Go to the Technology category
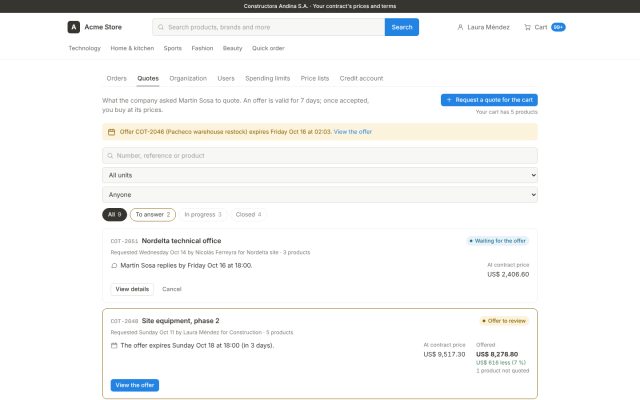Viewport: 640px width, 400px height. pos(84,48)
